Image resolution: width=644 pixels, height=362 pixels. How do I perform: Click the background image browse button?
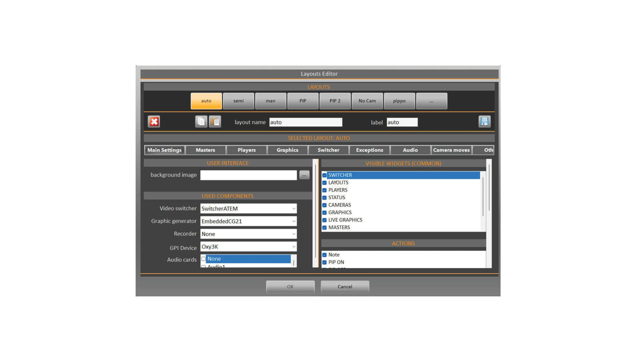coord(304,175)
